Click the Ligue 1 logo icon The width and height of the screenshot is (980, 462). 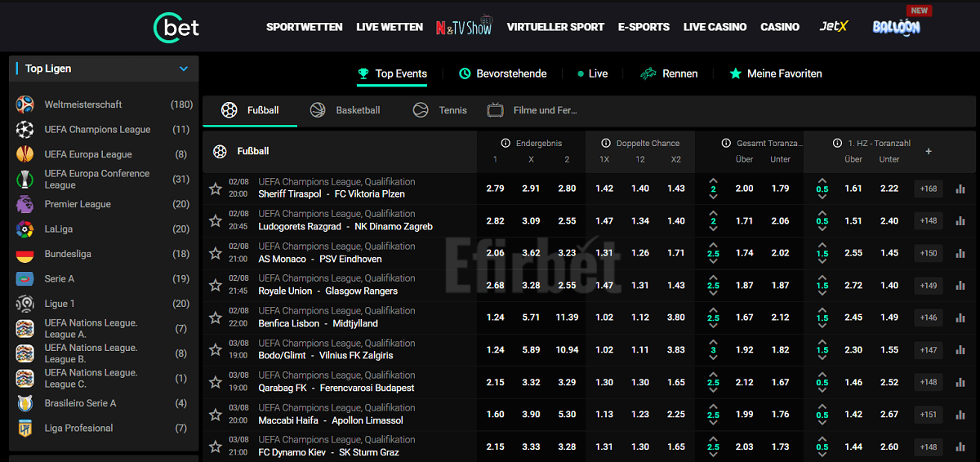pos(25,304)
